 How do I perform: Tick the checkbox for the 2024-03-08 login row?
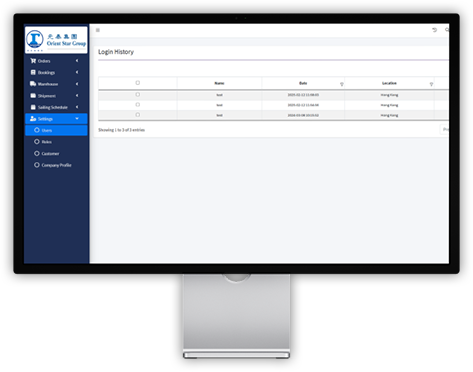(x=138, y=115)
